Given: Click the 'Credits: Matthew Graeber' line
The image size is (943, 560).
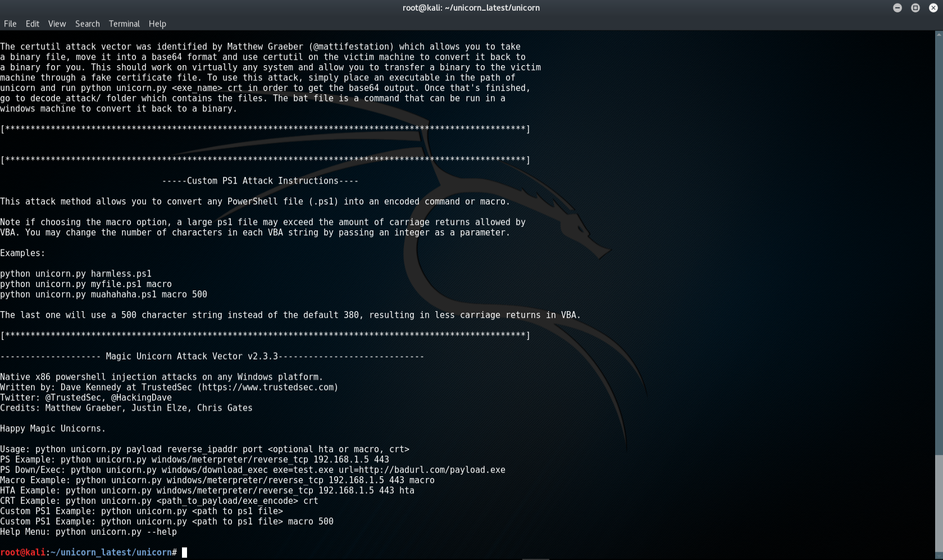Looking at the screenshot, I should [126, 408].
